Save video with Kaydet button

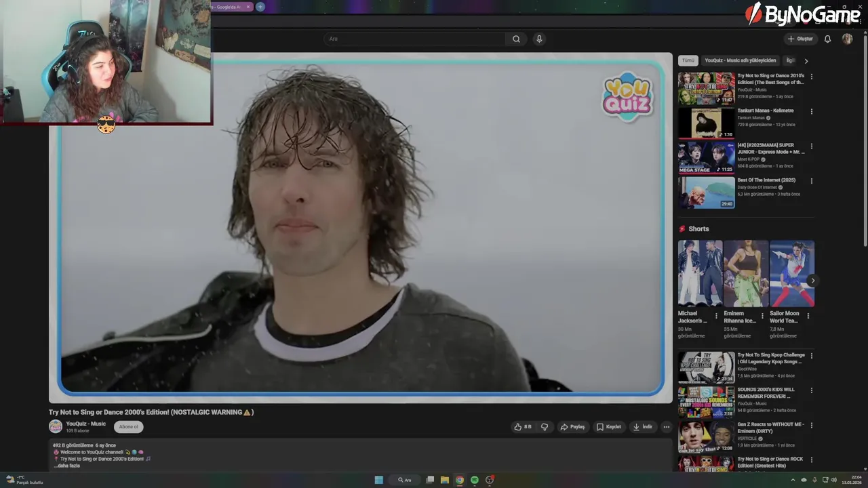(608, 427)
